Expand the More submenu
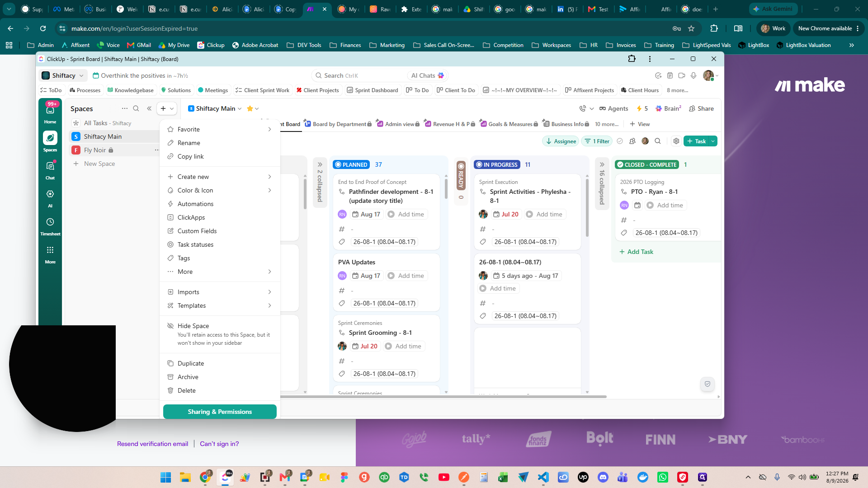The height and width of the screenshot is (488, 868). (x=220, y=272)
